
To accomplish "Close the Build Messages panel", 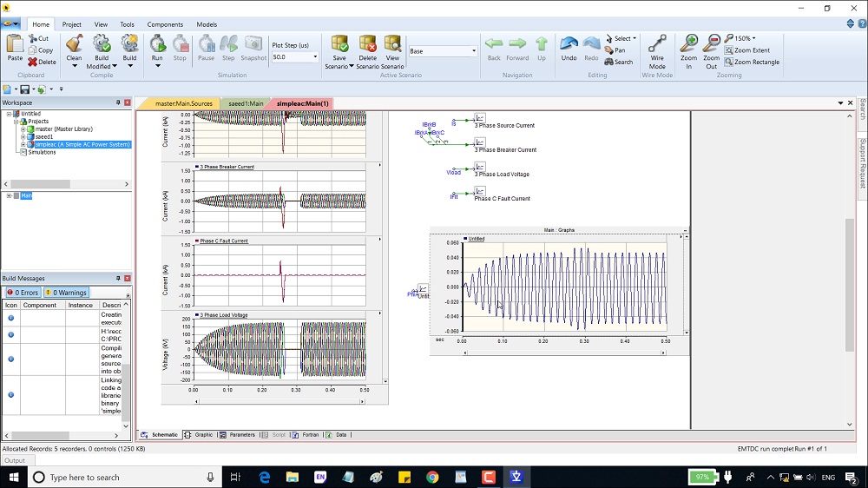I will coord(128,278).
